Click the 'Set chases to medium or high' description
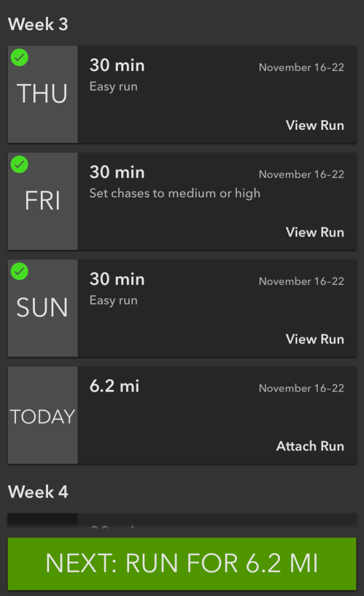364x596 pixels. (175, 193)
